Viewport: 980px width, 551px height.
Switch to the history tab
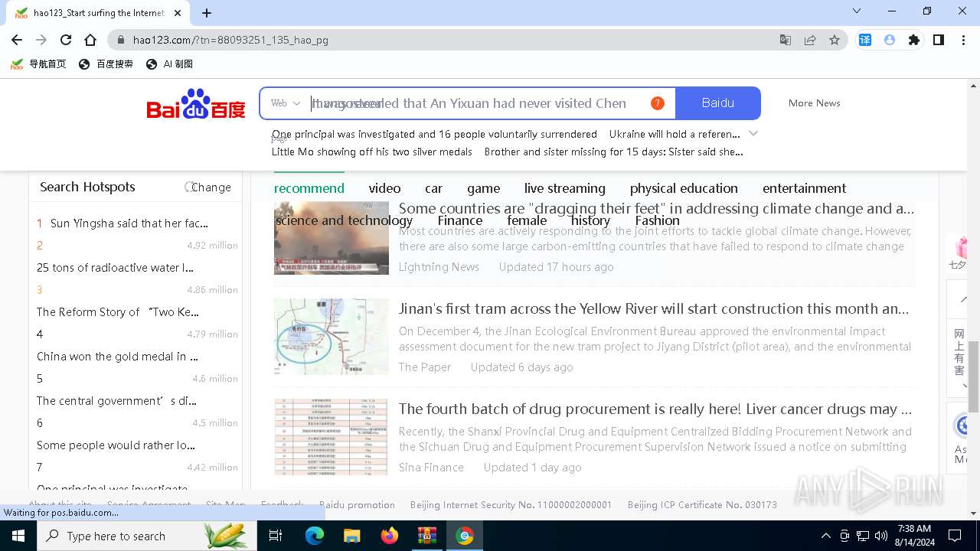click(590, 220)
